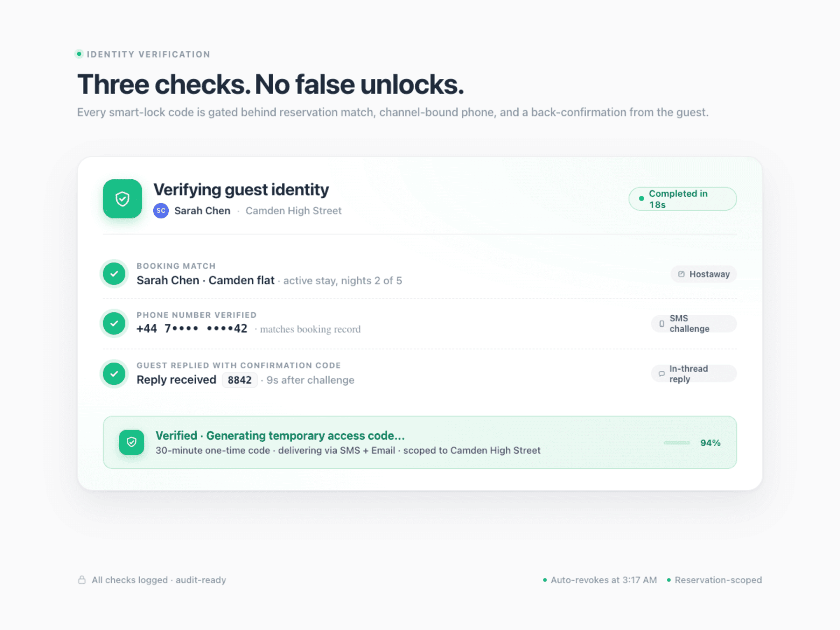
Task: Click the SMS challenge badge
Action: [x=694, y=324]
